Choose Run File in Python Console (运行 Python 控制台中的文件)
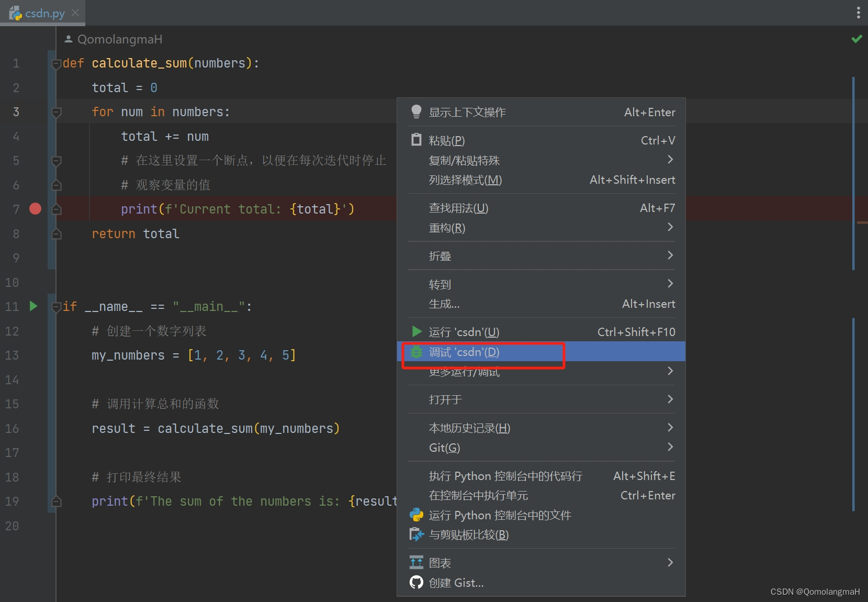The height and width of the screenshot is (602, 868). (x=541, y=516)
